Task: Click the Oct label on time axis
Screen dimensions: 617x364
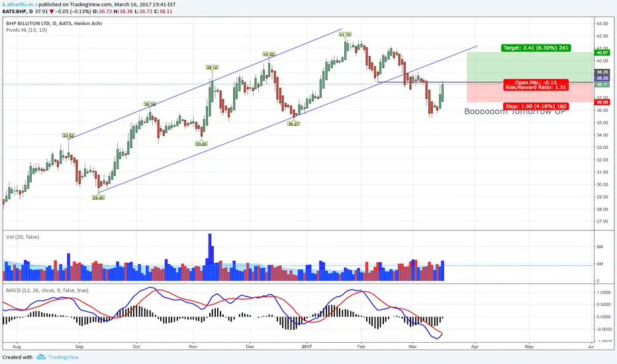Action: 136,347
